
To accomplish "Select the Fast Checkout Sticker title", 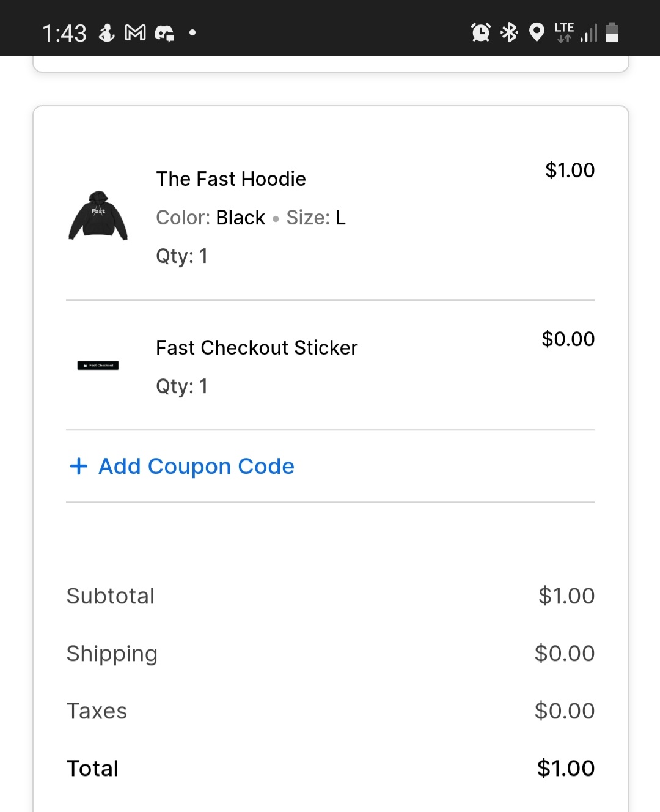I will (257, 348).
